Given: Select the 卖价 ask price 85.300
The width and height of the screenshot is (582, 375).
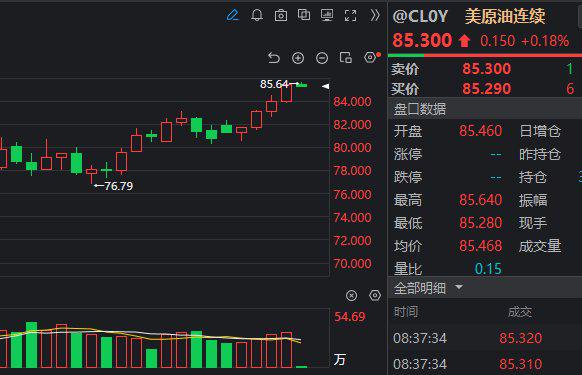Looking at the screenshot, I should pyautogui.click(x=487, y=69).
